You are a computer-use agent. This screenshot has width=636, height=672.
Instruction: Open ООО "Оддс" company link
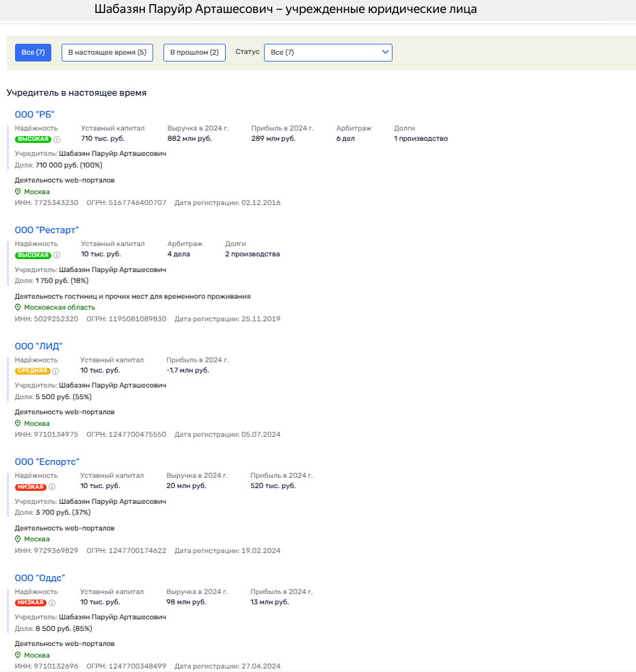coord(40,578)
